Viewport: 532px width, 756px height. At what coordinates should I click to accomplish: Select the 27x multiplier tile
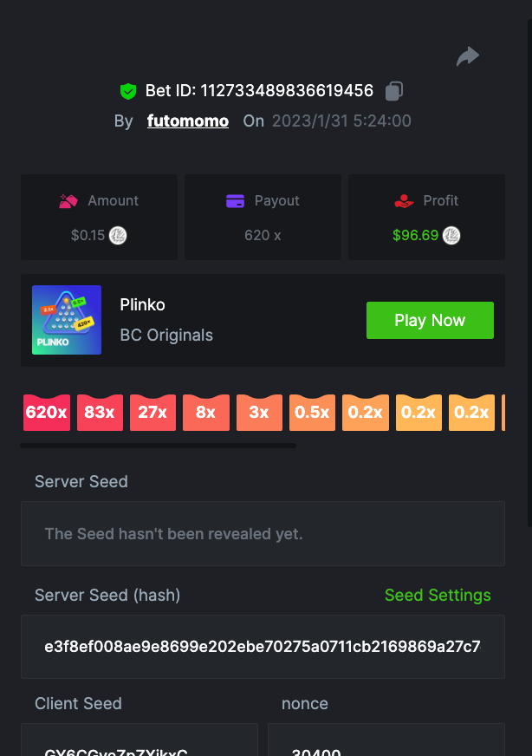click(152, 413)
